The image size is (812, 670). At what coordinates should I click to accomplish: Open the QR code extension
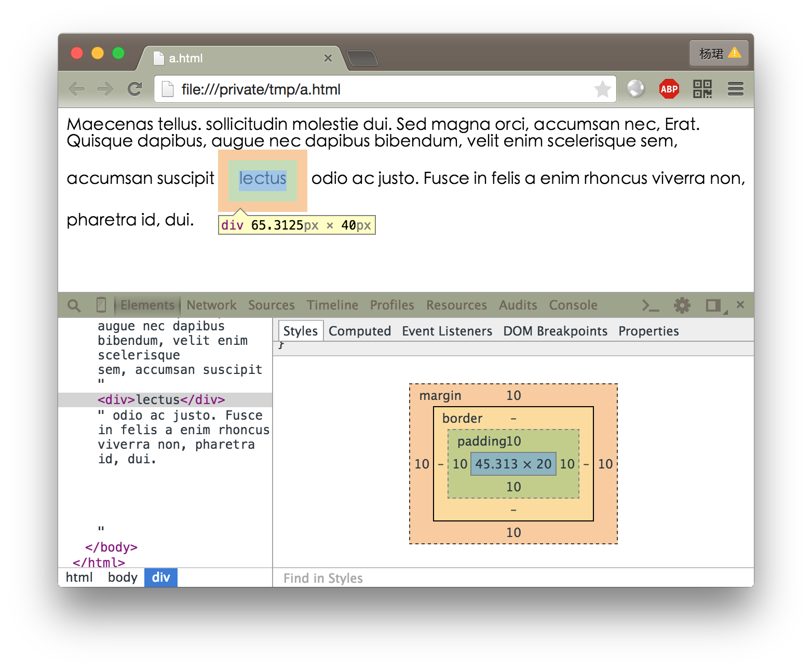[702, 89]
